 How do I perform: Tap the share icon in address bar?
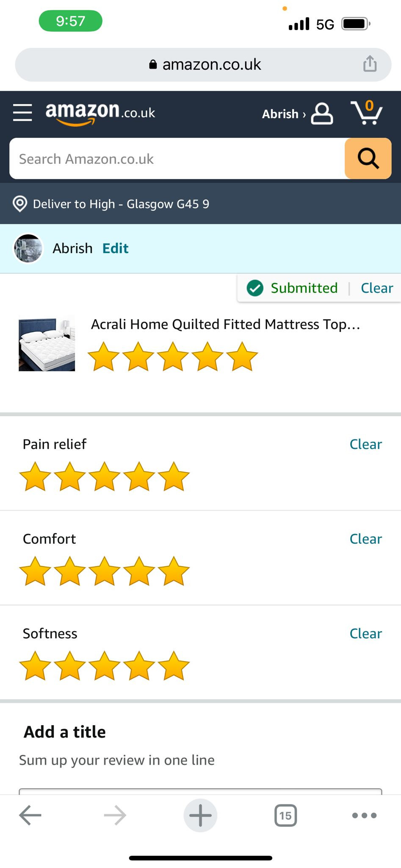[x=370, y=64]
